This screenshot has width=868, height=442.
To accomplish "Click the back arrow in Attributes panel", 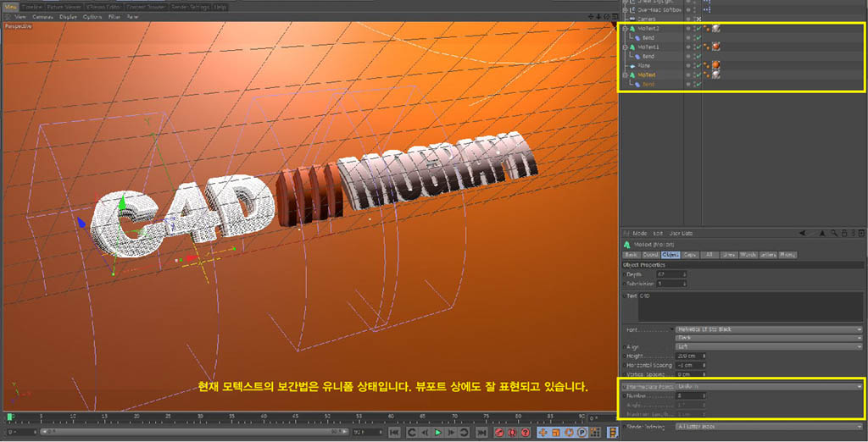I will click(x=803, y=234).
